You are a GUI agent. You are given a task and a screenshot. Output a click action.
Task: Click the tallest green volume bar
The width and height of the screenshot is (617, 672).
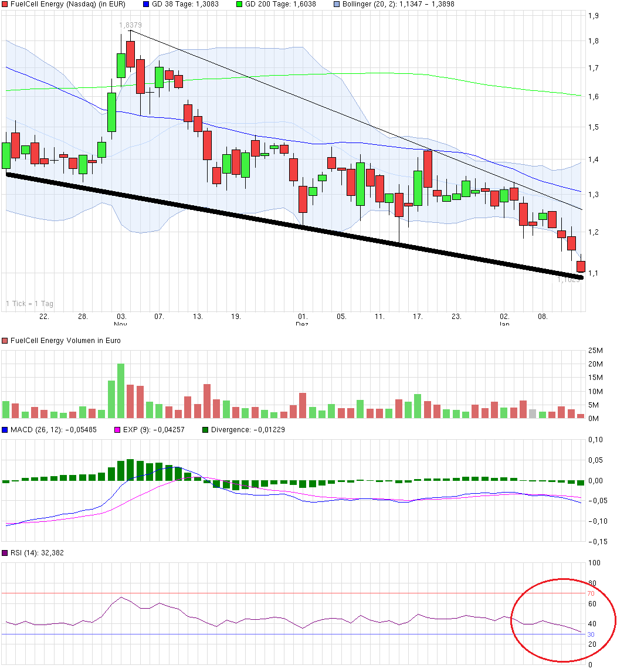coord(121,391)
